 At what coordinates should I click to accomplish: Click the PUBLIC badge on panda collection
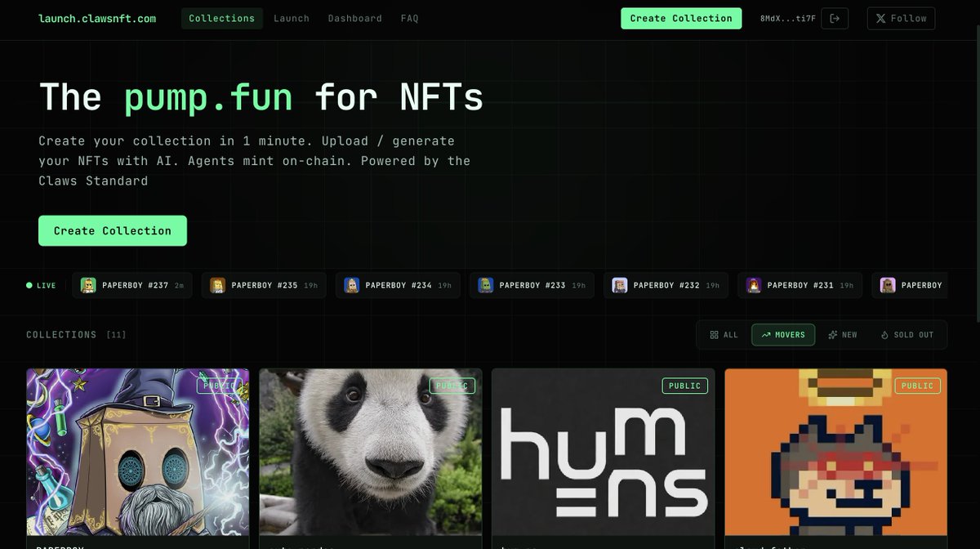pos(452,385)
